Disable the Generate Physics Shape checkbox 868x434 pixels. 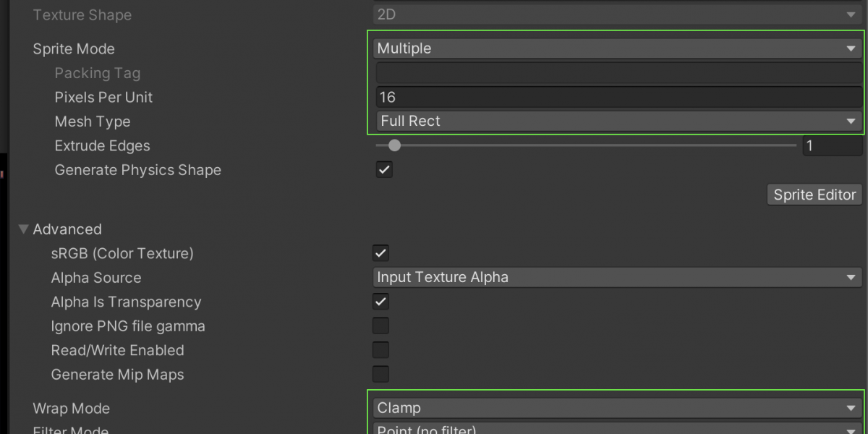point(384,170)
